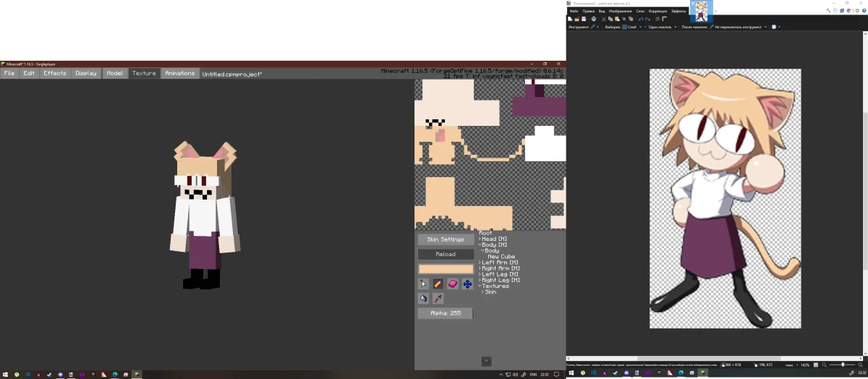
Task: Click paint.net Save diskette icon
Action: tap(584, 19)
